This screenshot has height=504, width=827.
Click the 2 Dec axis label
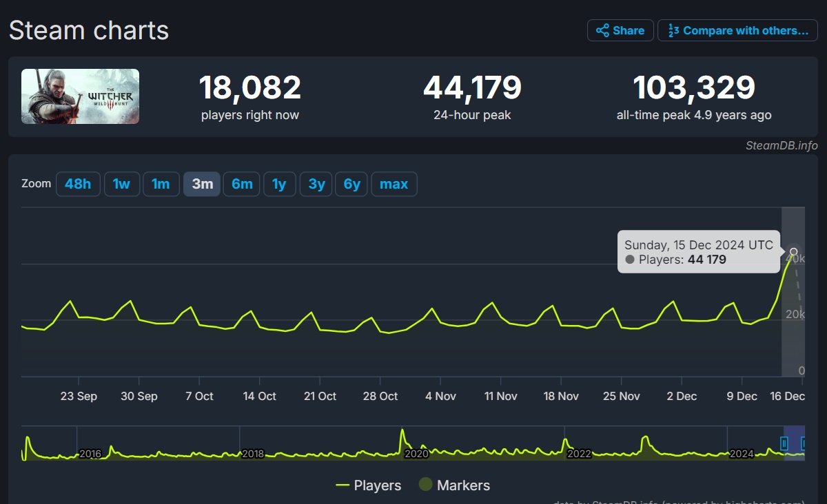(682, 396)
